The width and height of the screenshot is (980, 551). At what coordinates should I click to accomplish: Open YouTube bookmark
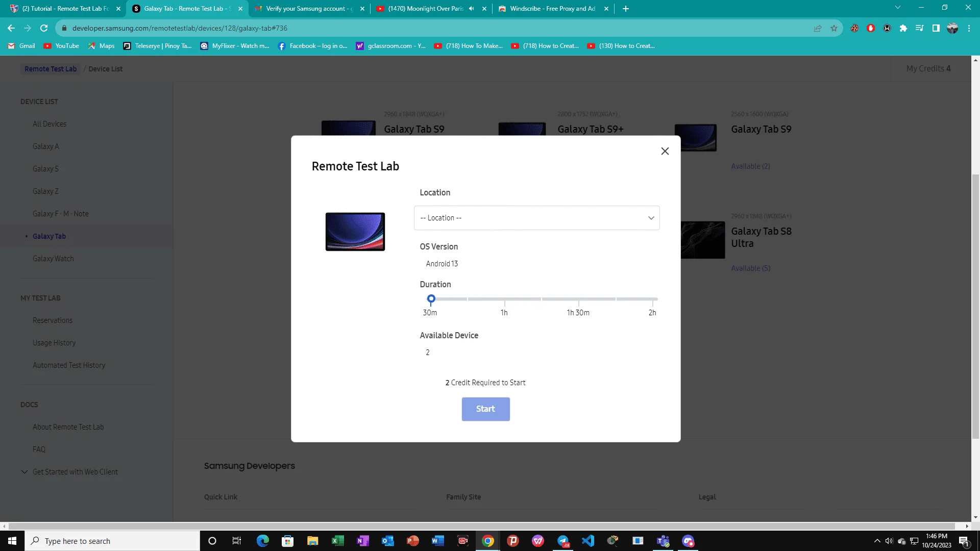(61, 46)
